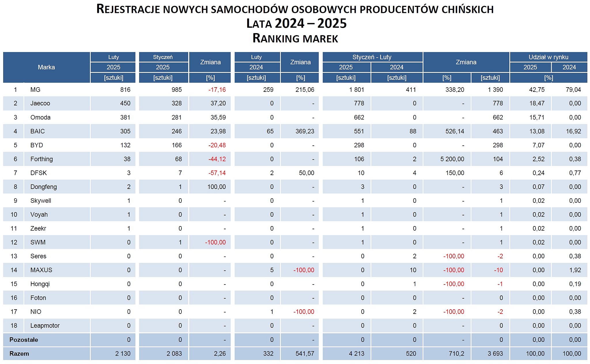Select total change value 541,57
The height and width of the screenshot is (364, 590).
305,353
